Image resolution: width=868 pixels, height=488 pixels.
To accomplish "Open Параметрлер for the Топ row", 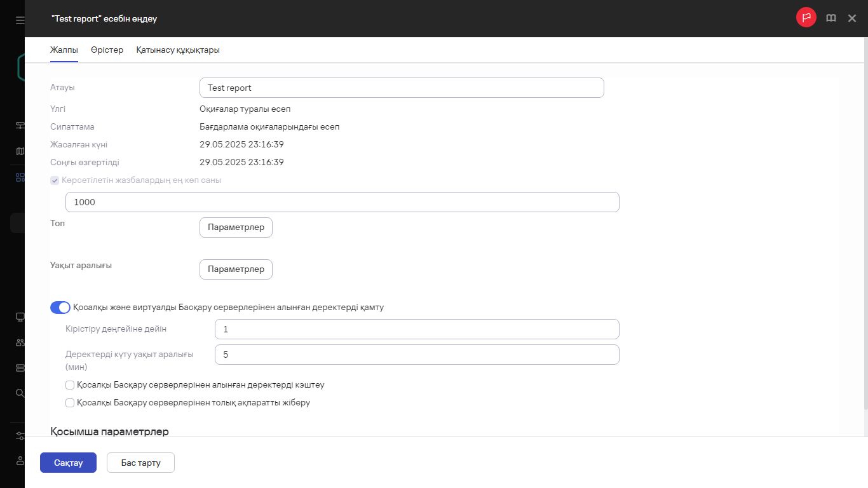I will (x=236, y=227).
